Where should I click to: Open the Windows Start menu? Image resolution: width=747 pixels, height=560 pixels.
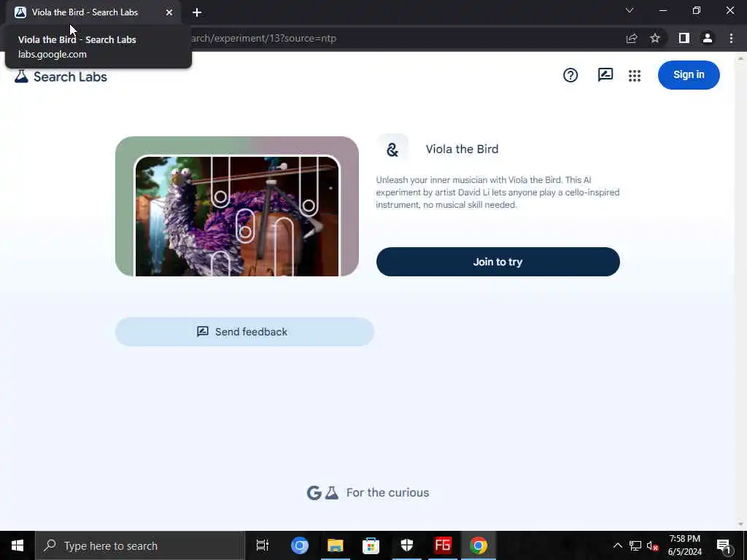coord(18,545)
